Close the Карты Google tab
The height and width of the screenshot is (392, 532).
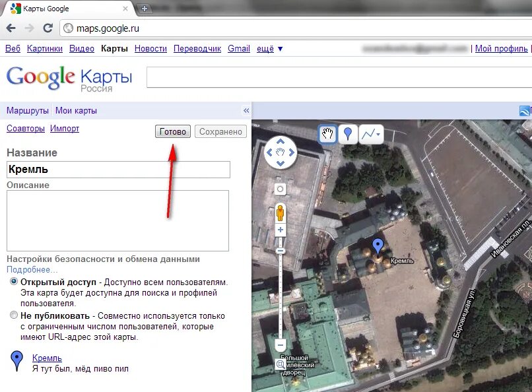coord(125,9)
